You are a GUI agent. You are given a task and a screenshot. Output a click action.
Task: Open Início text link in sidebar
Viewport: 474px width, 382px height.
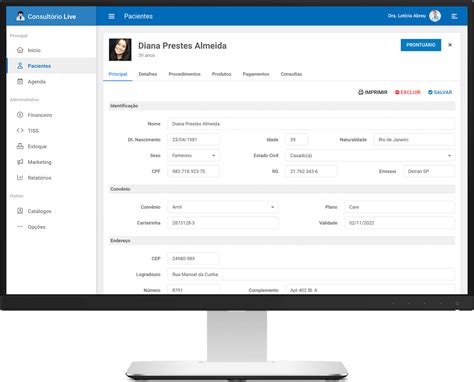tap(34, 50)
